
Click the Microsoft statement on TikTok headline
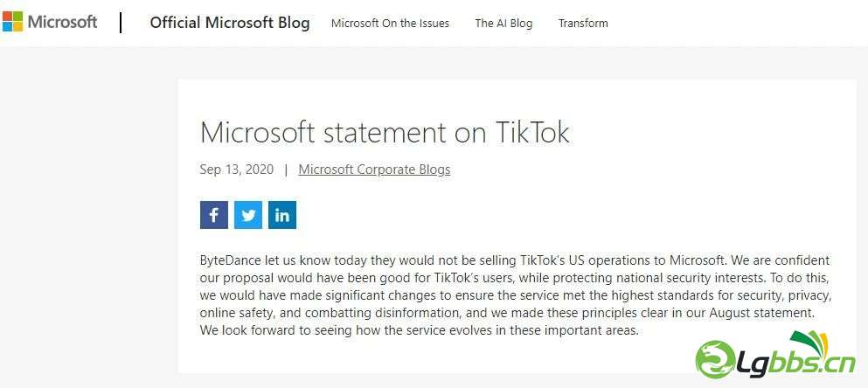385,132
